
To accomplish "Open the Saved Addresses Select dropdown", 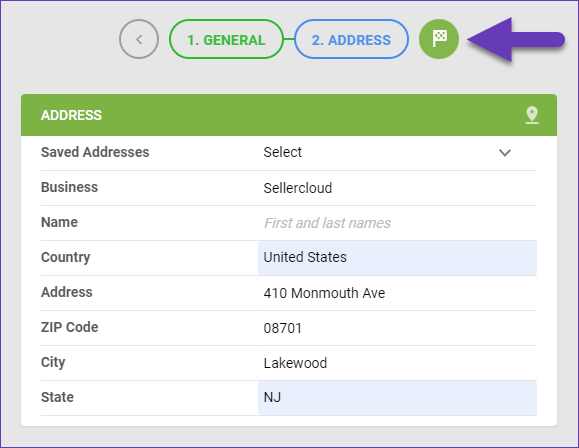I will click(397, 152).
